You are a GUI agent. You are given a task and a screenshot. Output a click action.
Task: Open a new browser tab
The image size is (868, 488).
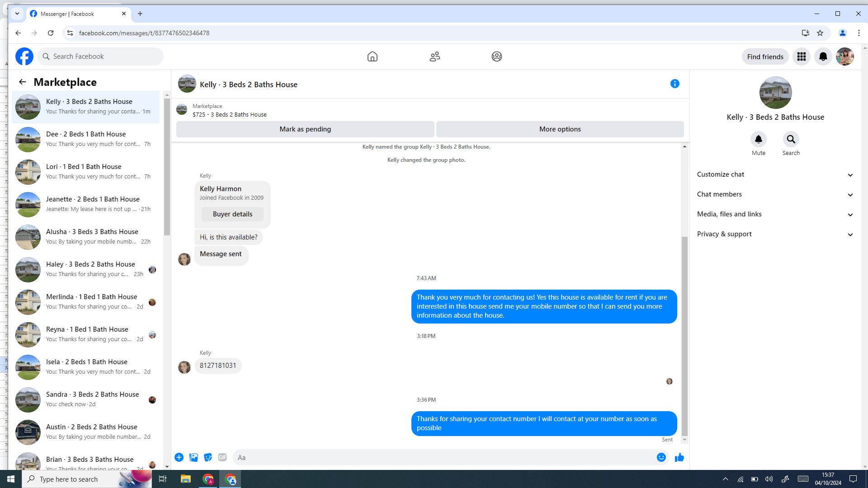pos(140,14)
